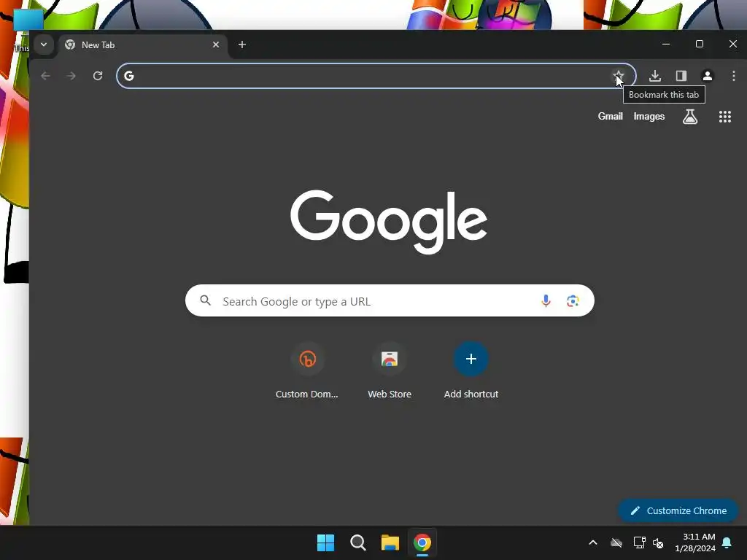The image size is (747, 560).
Task: Select the New Tab tab
Action: coord(142,45)
